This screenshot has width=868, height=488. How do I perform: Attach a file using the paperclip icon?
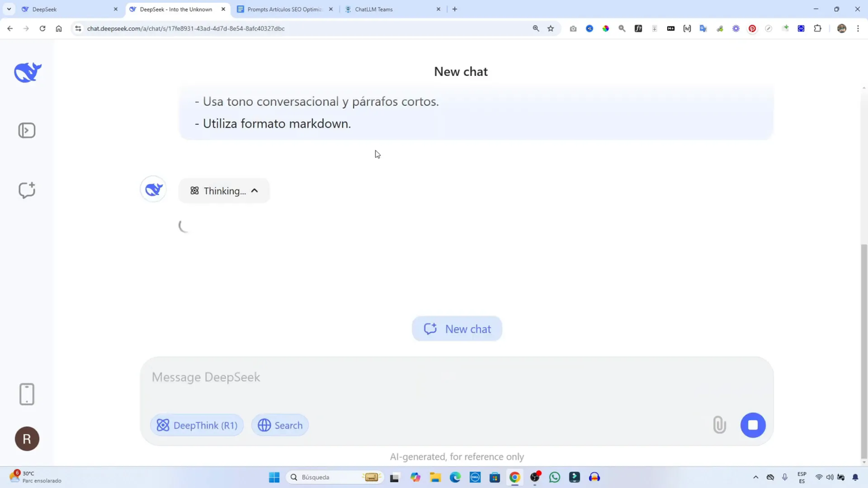coord(719,425)
